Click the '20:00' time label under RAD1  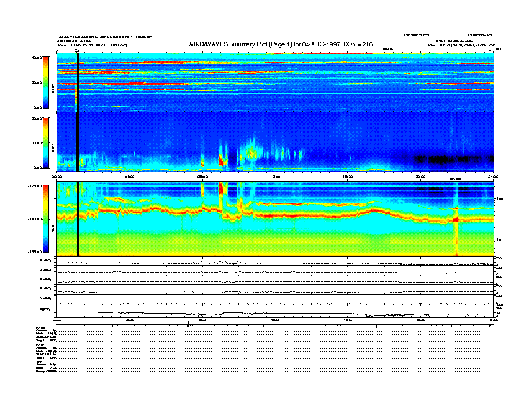pyautogui.click(x=420, y=177)
